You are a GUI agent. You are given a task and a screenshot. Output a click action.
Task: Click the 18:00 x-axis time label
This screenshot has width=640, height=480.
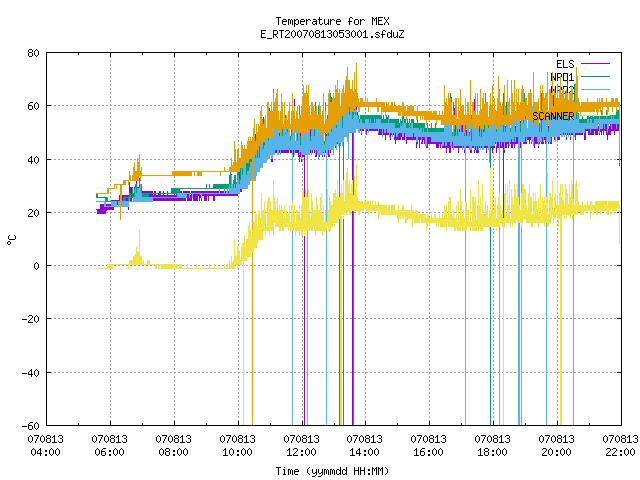point(492,452)
